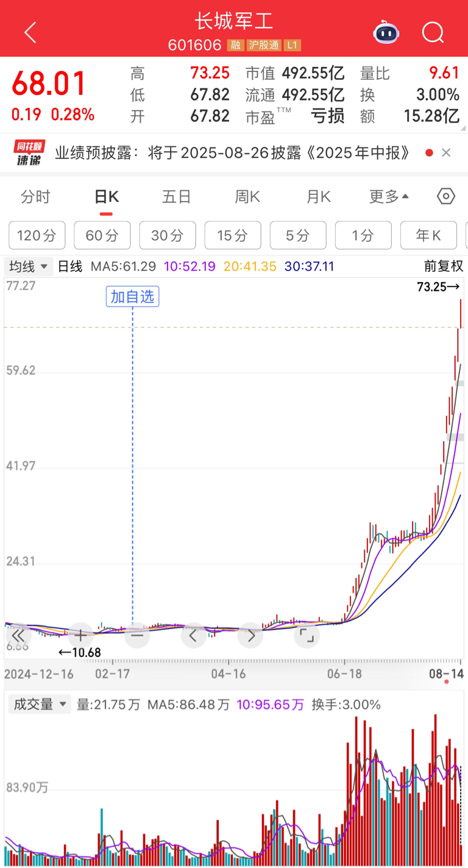Tap the red dot beside news banner

pyautogui.click(x=429, y=152)
